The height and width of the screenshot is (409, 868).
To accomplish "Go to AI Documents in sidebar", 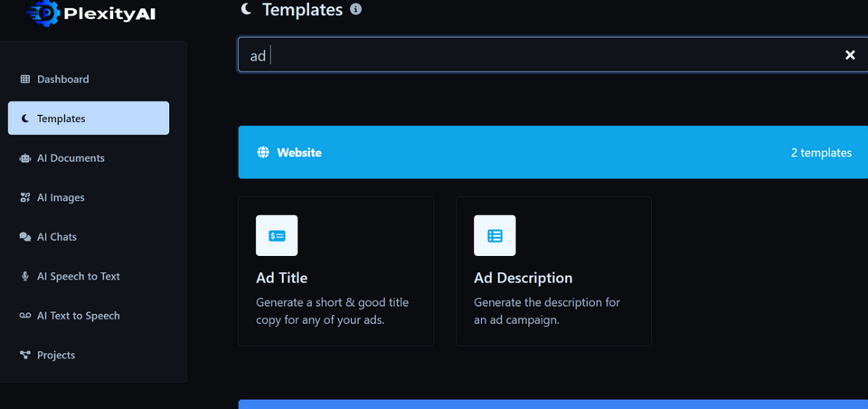I will point(71,158).
